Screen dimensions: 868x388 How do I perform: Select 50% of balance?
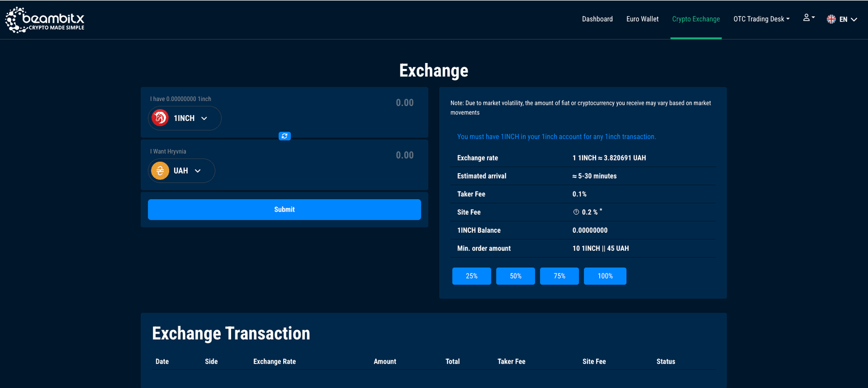[515, 276]
